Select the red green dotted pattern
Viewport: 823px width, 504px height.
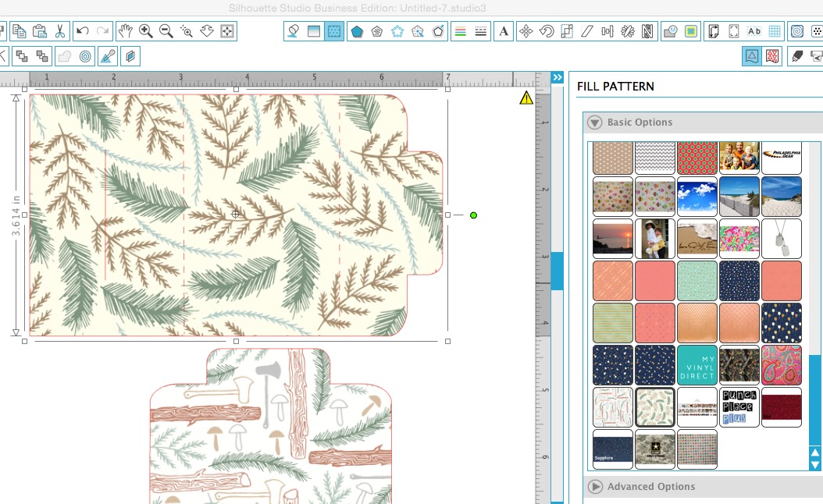click(x=697, y=158)
